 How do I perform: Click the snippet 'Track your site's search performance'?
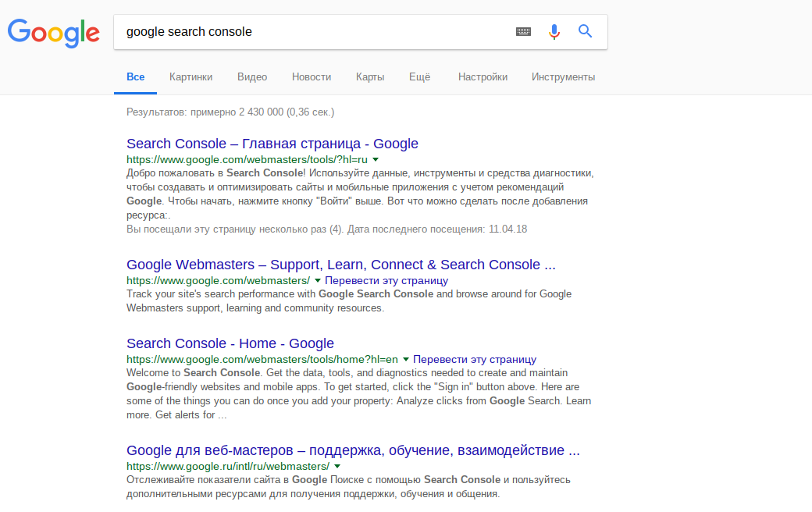pyautogui.click(x=349, y=300)
